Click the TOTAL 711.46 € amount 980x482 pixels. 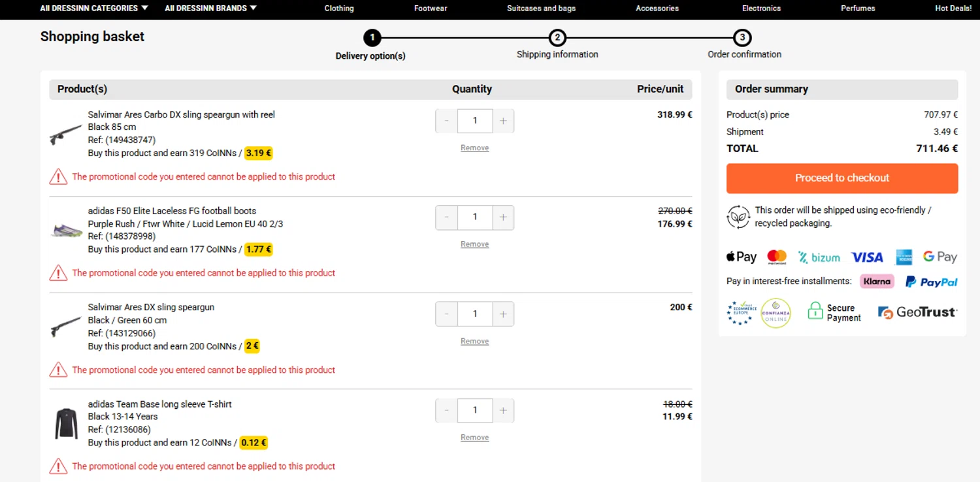pyautogui.click(x=937, y=149)
